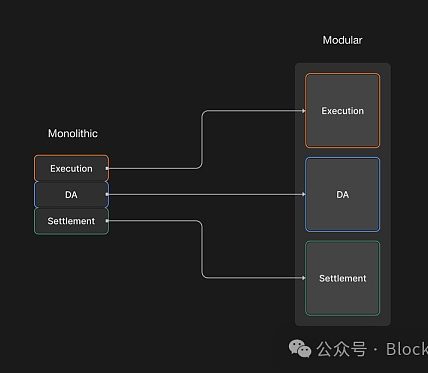Select the Monolithic Settlement box

click(71, 221)
